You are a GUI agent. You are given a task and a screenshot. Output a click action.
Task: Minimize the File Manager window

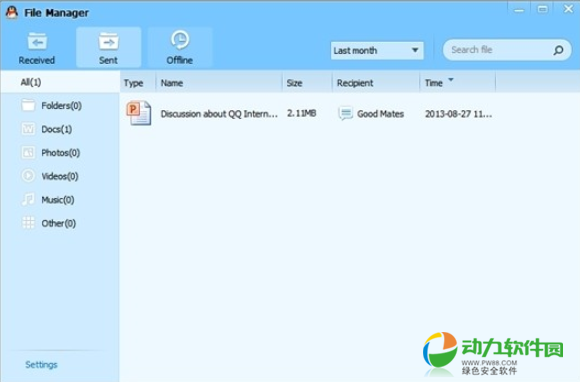pos(519,10)
